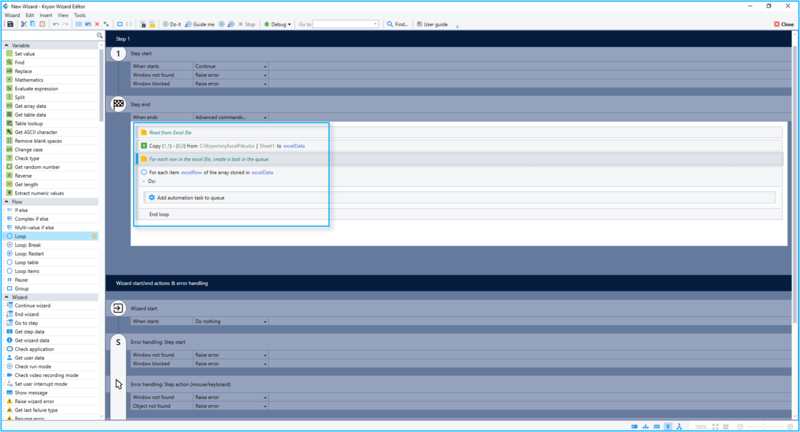Click the Wizard start icon
The image size is (800, 432).
(x=118, y=309)
